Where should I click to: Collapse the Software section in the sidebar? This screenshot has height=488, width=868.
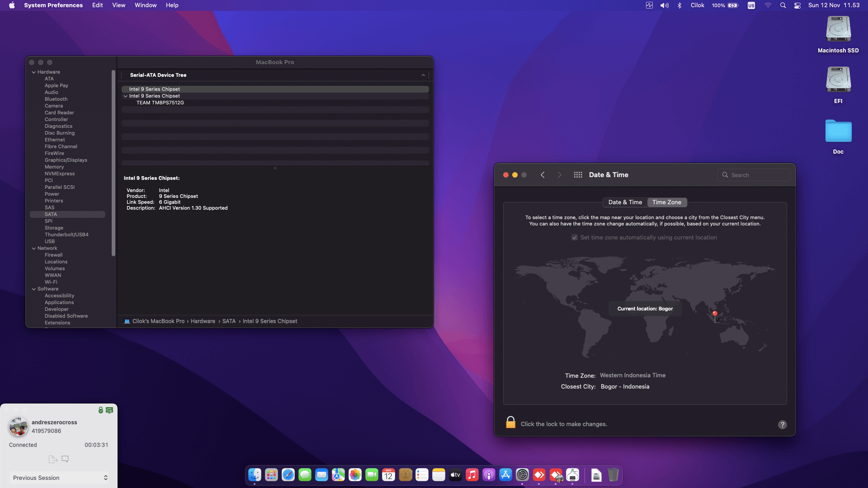34,289
